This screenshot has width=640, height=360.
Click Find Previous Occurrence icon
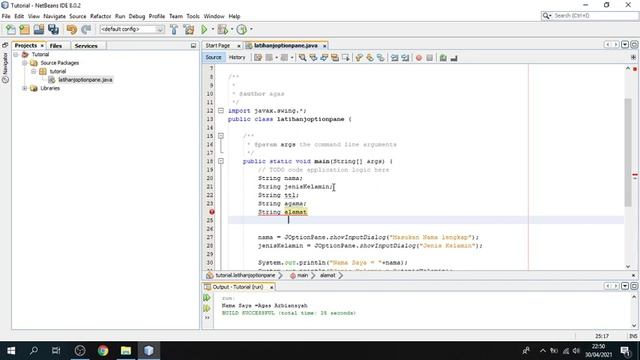313,58
